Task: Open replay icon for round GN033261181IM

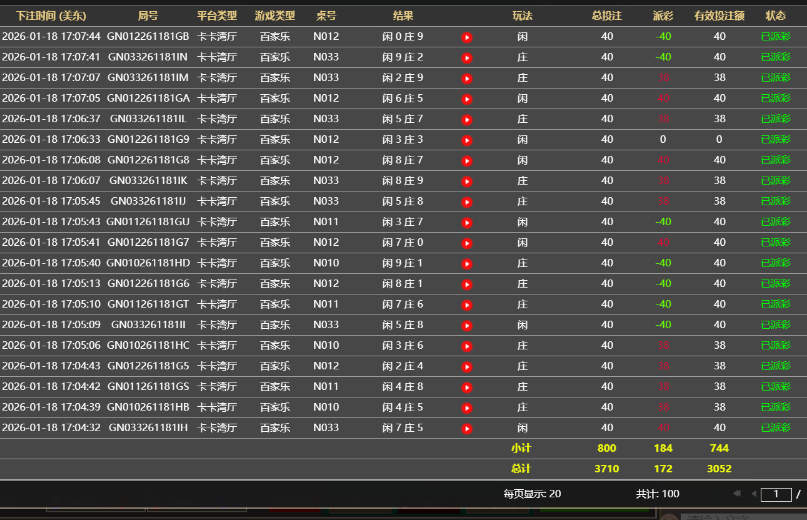Action: pyautogui.click(x=467, y=78)
